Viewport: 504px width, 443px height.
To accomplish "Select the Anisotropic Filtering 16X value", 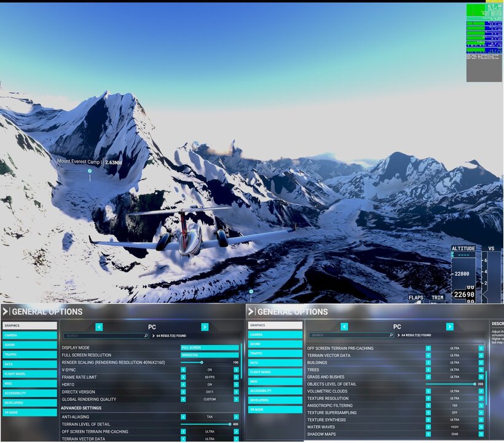I will (x=455, y=405).
